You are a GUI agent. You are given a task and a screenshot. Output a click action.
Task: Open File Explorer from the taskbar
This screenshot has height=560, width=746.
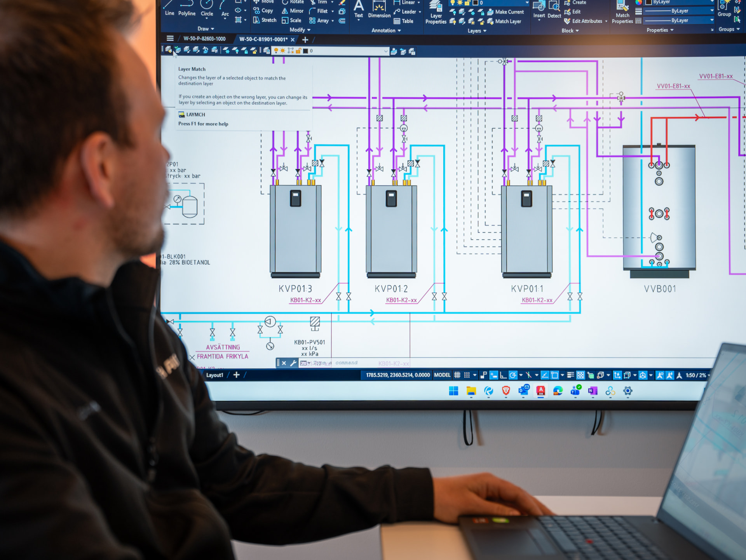[471, 391]
